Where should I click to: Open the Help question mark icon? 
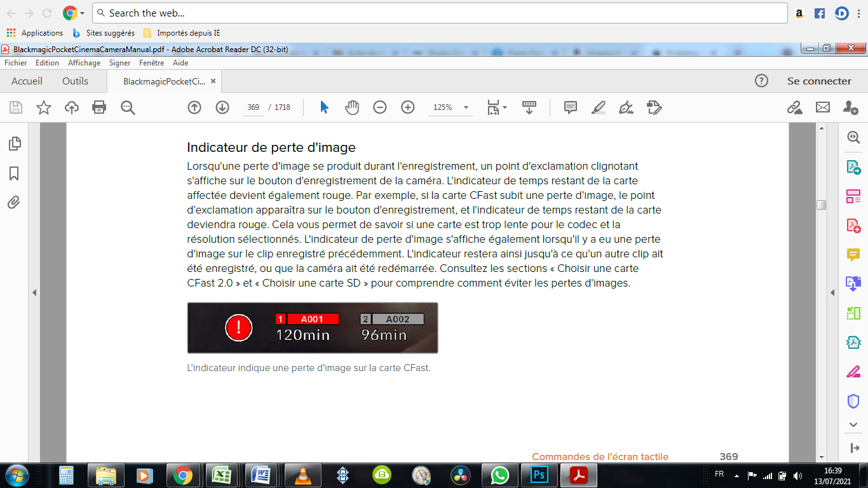761,81
